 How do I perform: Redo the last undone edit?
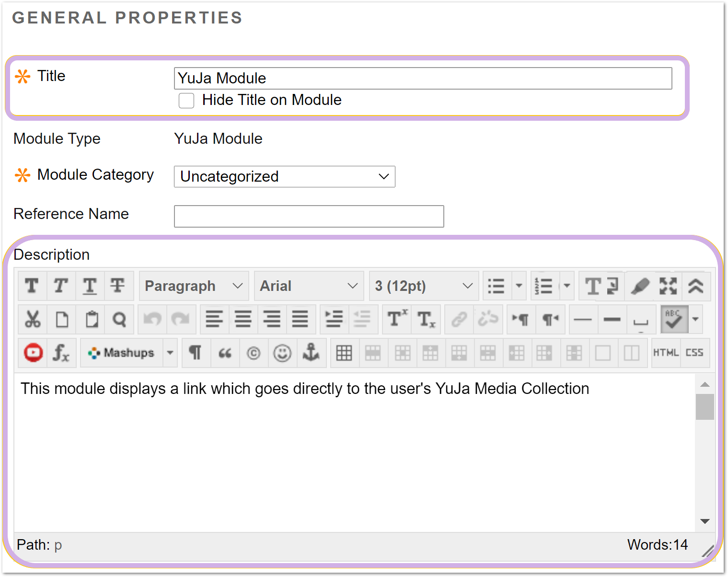point(181,319)
